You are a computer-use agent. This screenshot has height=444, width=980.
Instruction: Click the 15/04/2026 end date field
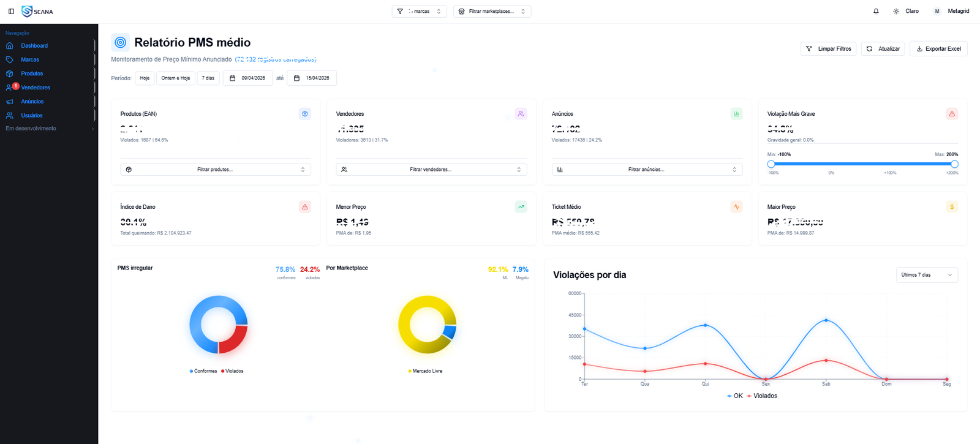click(x=312, y=78)
